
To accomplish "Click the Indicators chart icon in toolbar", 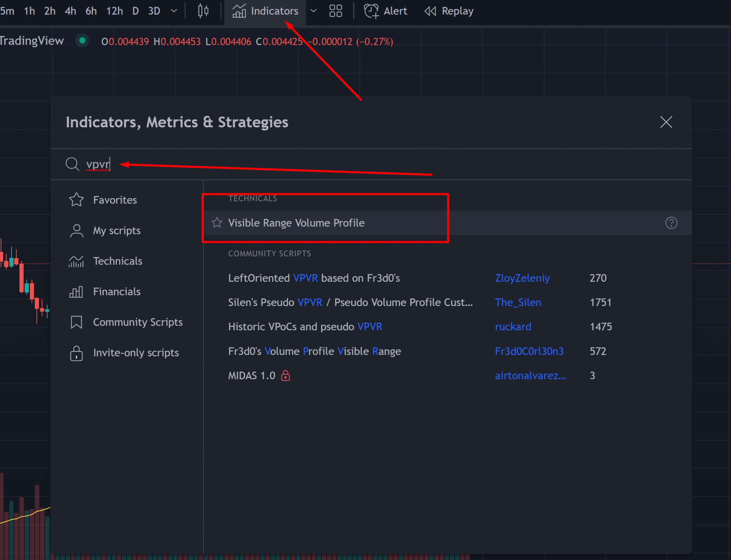I will click(x=239, y=11).
